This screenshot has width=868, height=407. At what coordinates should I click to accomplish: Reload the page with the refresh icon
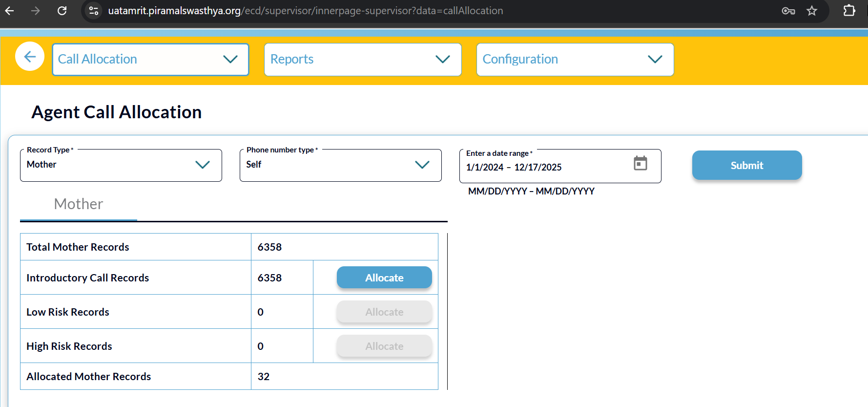pos(62,10)
